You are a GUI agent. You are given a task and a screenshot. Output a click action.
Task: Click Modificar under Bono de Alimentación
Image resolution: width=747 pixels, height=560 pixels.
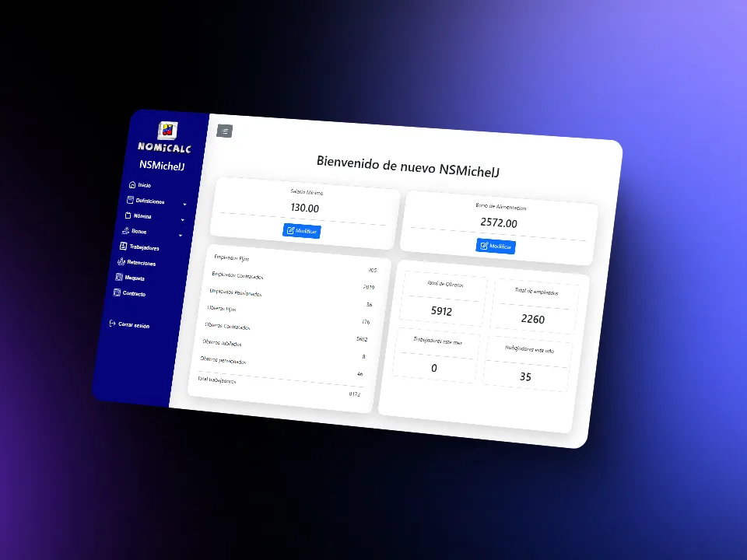coord(496,247)
